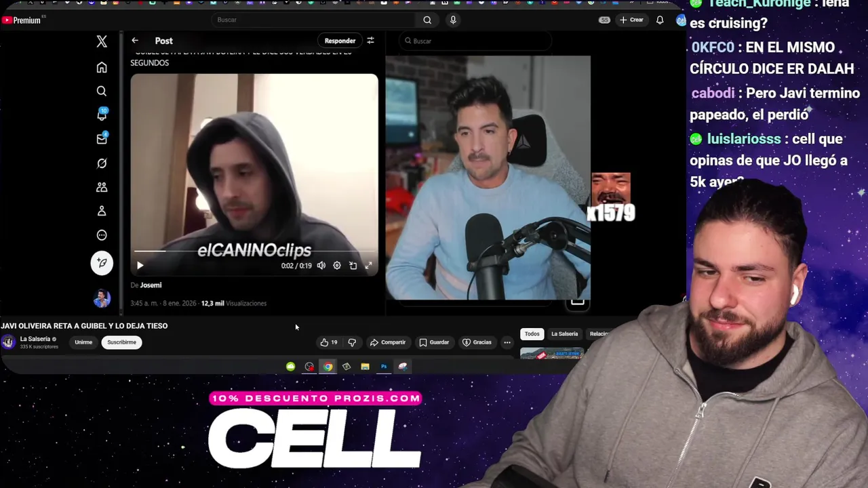868x488 pixels.
Task: Click the YouTube search magnifier button
Action: click(427, 20)
